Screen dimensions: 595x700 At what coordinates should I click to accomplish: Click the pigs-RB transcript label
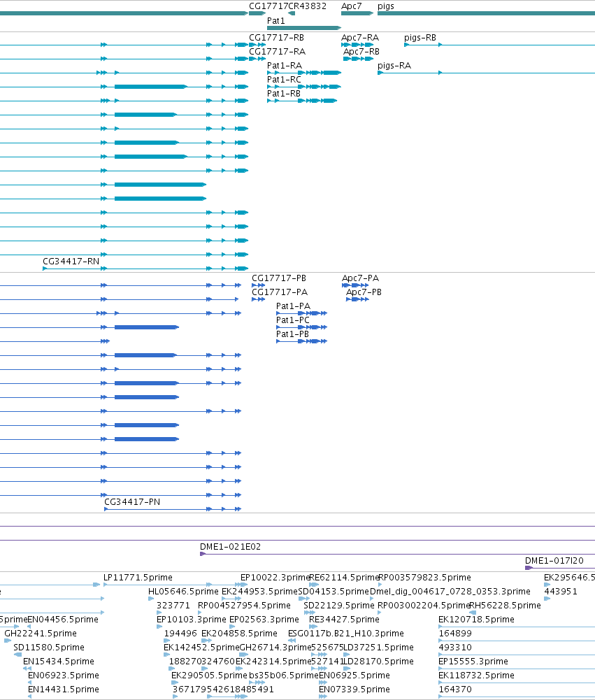click(x=420, y=38)
